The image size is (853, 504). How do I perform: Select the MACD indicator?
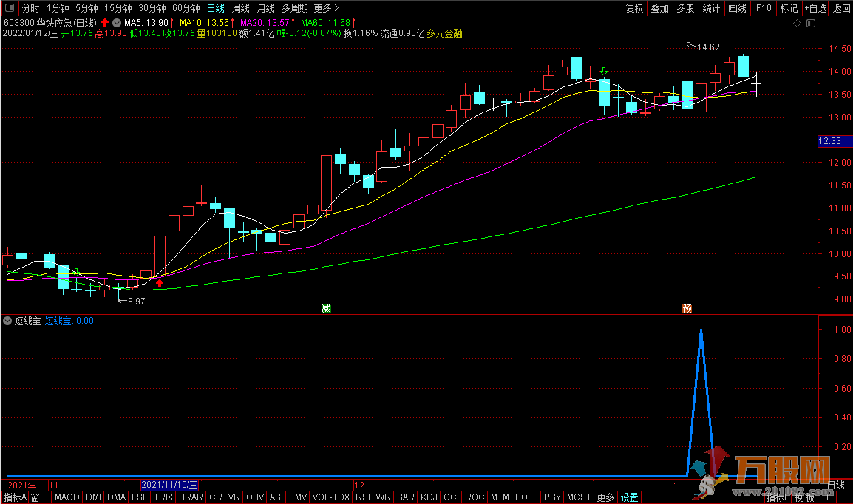tap(67, 497)
